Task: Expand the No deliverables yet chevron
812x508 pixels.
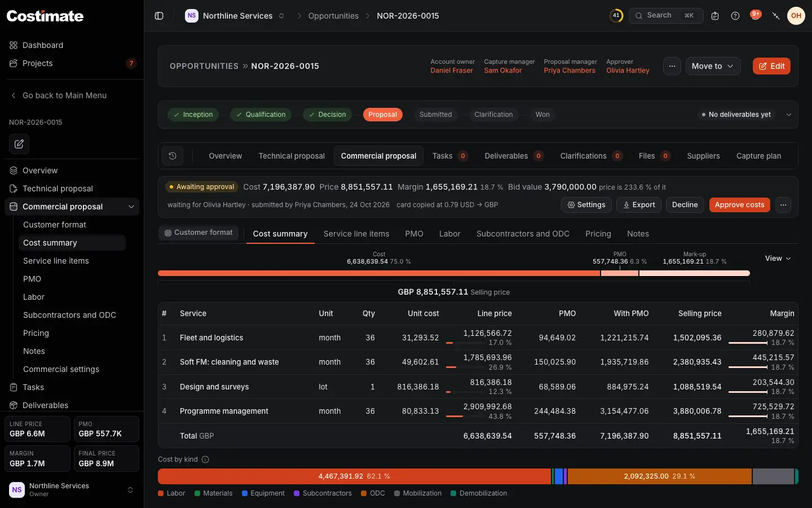Action: [789, 115]
